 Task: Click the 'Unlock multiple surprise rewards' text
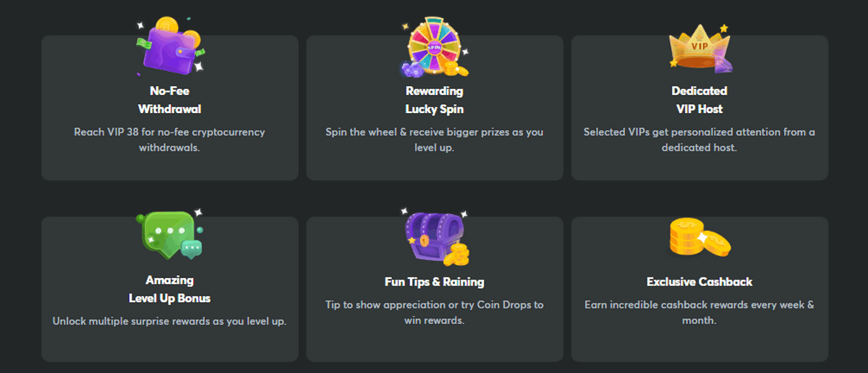[169, 321]
